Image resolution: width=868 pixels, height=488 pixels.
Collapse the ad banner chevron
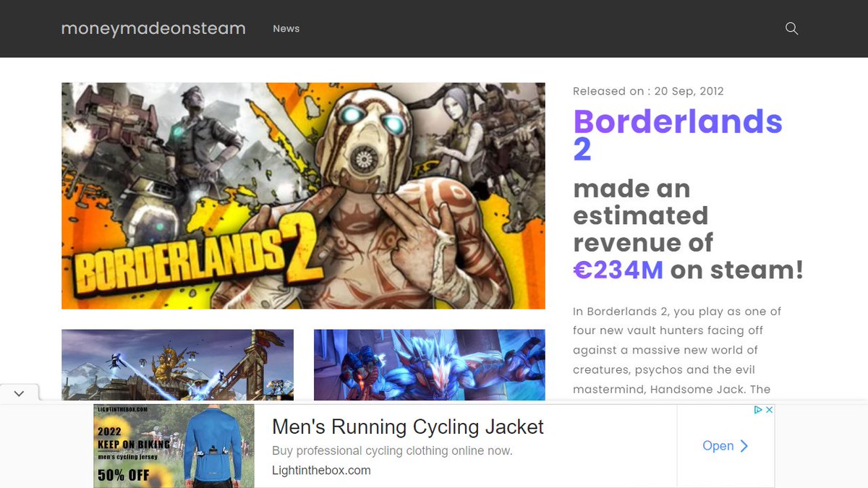point(19,393)
